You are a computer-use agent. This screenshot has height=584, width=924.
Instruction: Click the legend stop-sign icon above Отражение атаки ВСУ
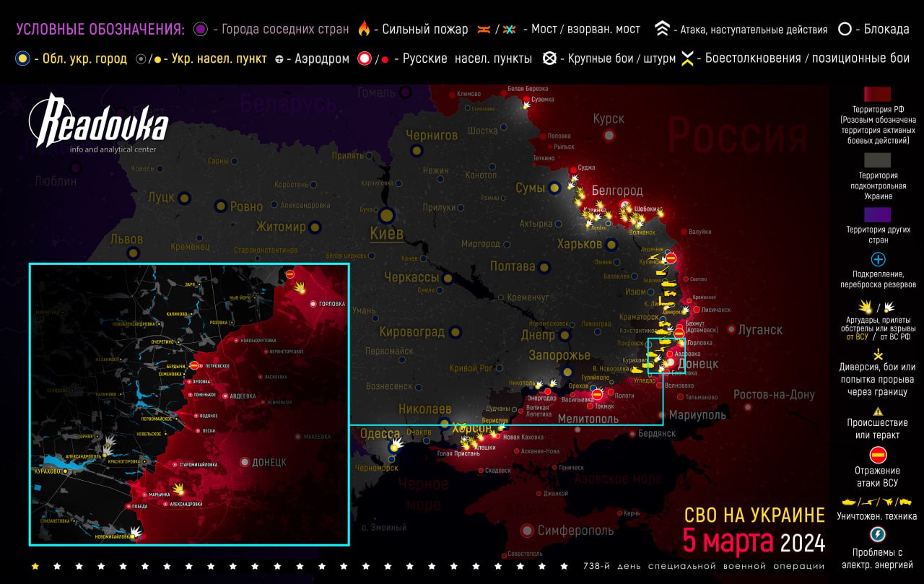(x=878, y=455)
